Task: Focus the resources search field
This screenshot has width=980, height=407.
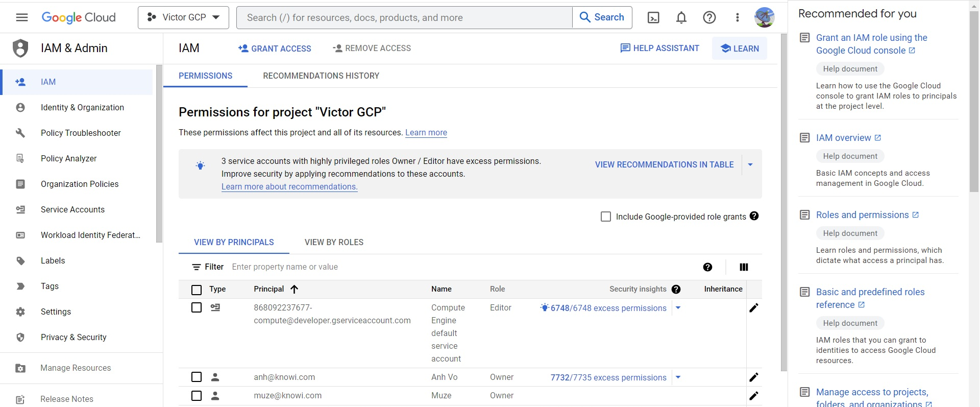Action: (404, 17)
